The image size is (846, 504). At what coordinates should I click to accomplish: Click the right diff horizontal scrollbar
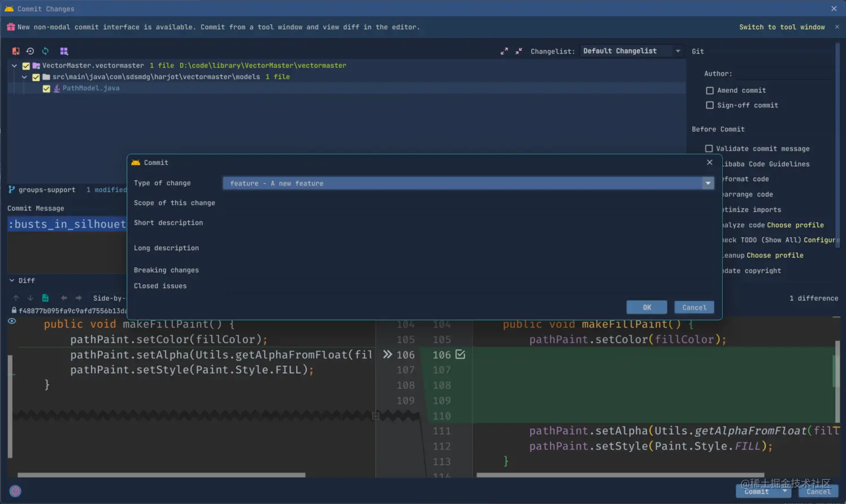point(620,475)
